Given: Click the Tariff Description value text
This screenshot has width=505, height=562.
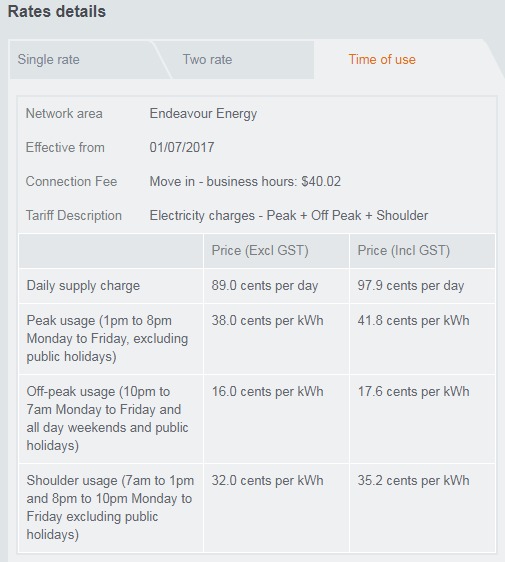Looking at the screenshot, I should (289, 215).
